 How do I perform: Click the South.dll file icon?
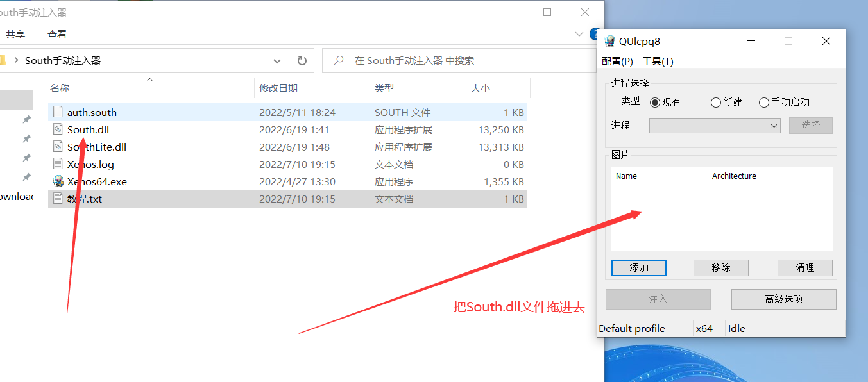pyautogui.click(x=58, y=129)
